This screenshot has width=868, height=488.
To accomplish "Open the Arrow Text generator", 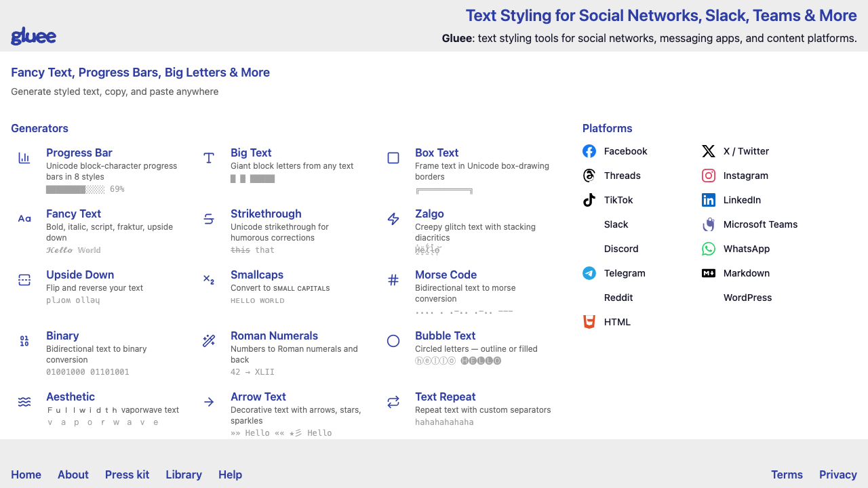I will click(258, 396).
